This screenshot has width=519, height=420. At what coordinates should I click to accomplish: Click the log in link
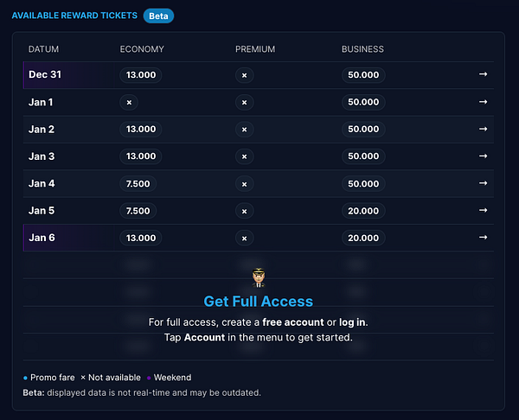tap(352, 322)
